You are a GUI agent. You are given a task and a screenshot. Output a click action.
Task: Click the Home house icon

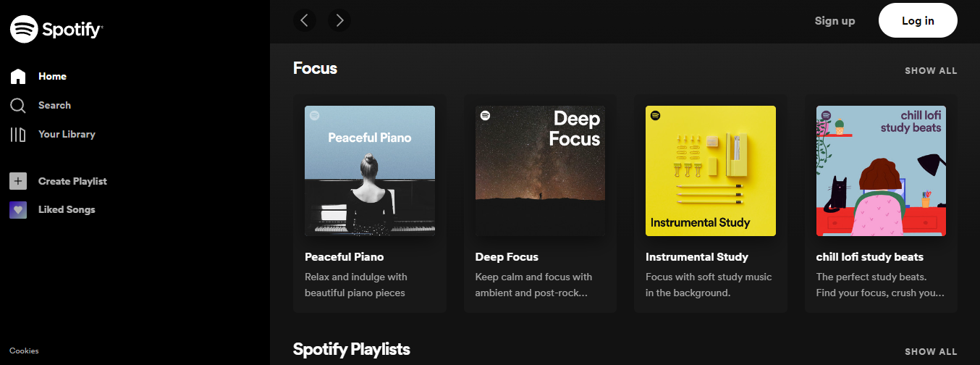pos(18,76)
